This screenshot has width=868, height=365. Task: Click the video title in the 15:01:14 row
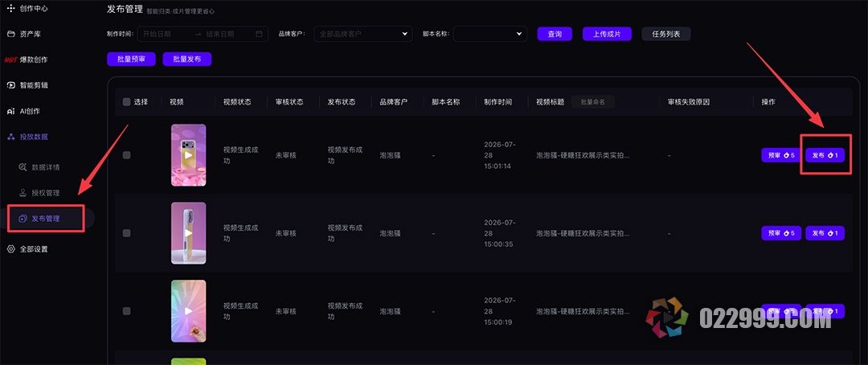click(x=583, y=156)
